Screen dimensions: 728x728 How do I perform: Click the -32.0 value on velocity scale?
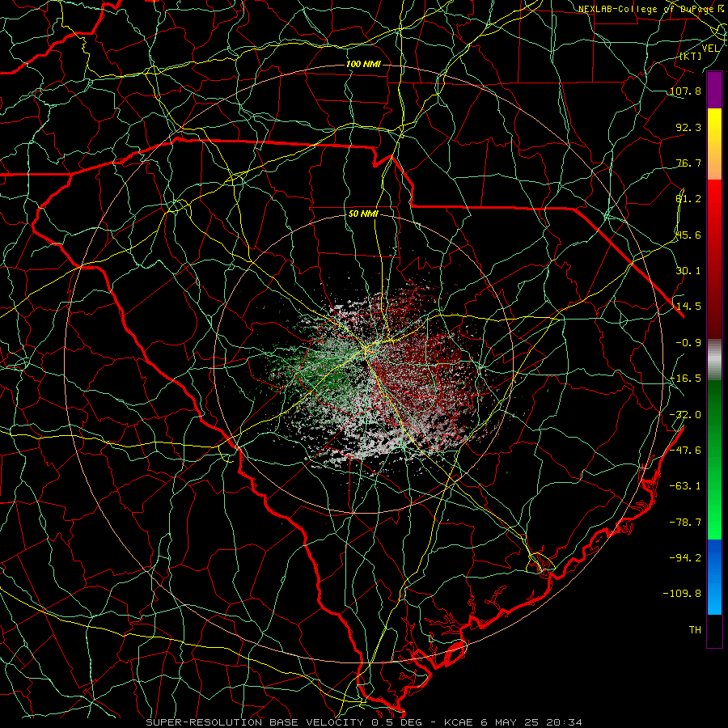click(x=685, y=415)
